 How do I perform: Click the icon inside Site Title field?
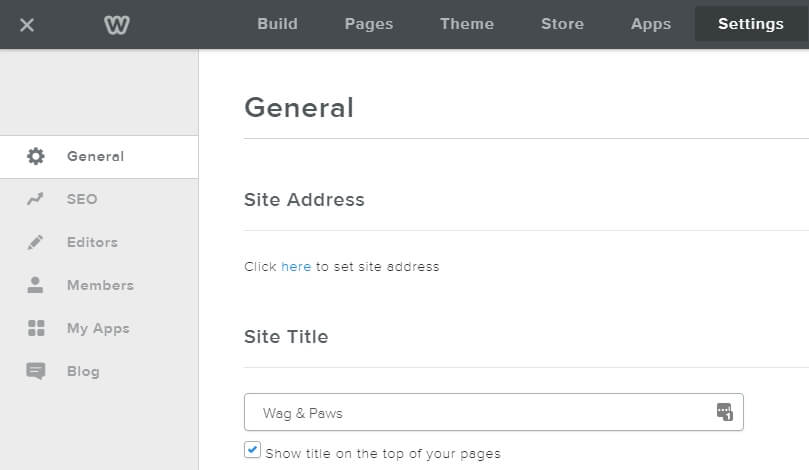(x=725, y=412)
